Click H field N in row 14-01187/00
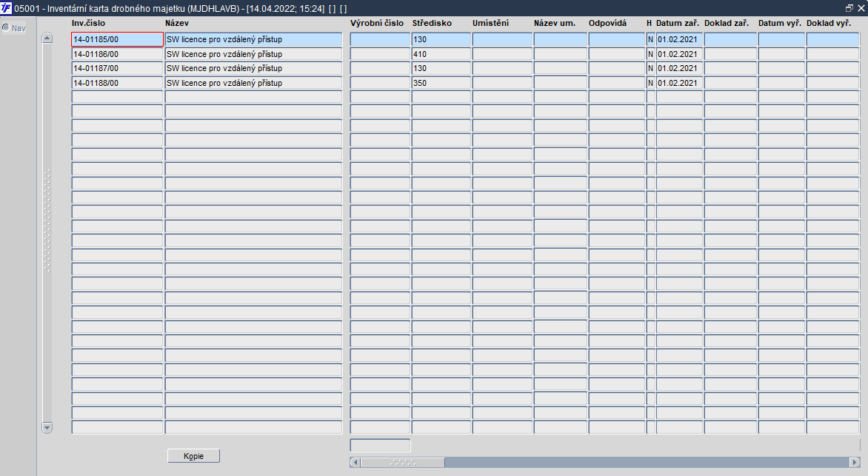This screenshot has width=868, height=476. coord(651,68)
